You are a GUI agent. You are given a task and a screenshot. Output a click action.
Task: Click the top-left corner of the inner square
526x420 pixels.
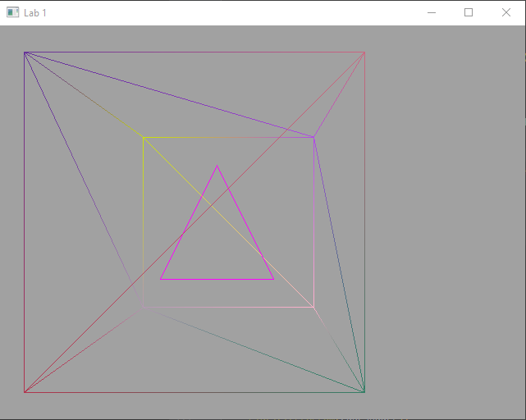click(144, 138)
